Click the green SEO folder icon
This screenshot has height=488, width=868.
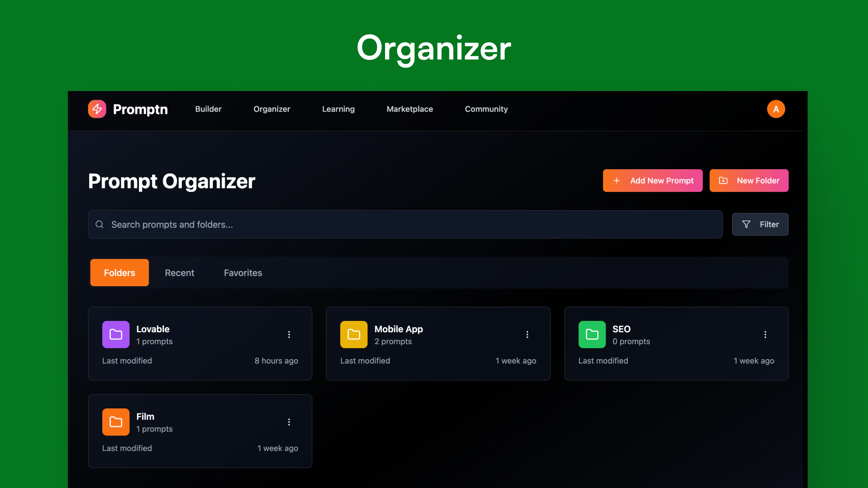click(x=592, y=334)
